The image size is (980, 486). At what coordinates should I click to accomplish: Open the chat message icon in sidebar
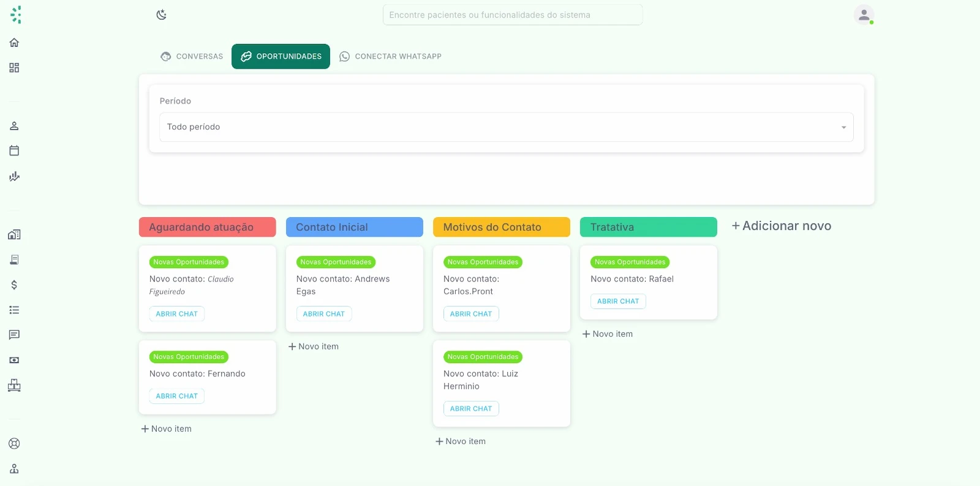pyautogui.click(x=14, y=335)
